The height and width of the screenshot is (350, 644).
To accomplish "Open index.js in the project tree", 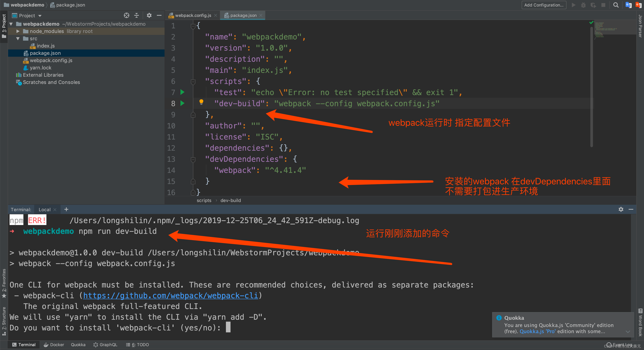I will [x=45, y=46].
